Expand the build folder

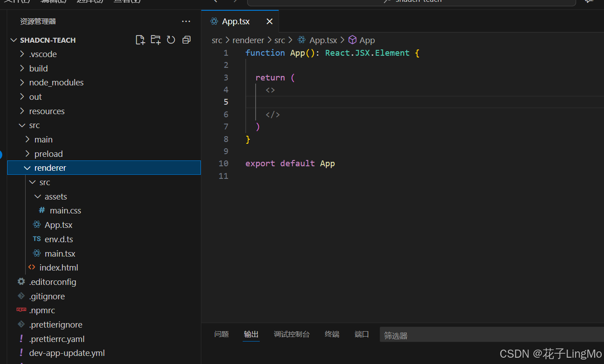pos(22,68)
